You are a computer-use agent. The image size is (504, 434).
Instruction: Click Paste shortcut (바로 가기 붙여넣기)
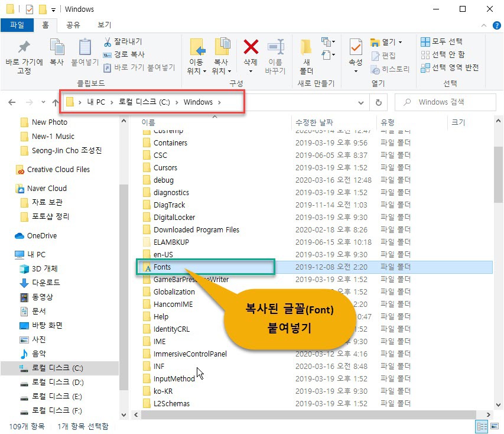(139, 67)
